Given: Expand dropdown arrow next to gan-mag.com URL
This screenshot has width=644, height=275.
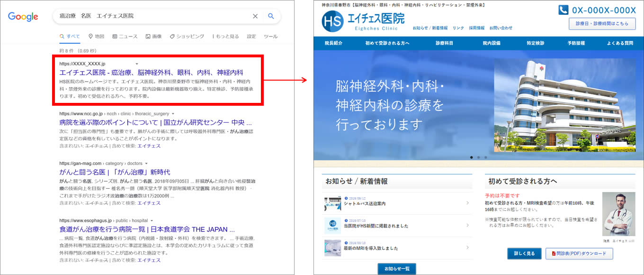Looking at the screenshot, I should click(x=146, y=164).
